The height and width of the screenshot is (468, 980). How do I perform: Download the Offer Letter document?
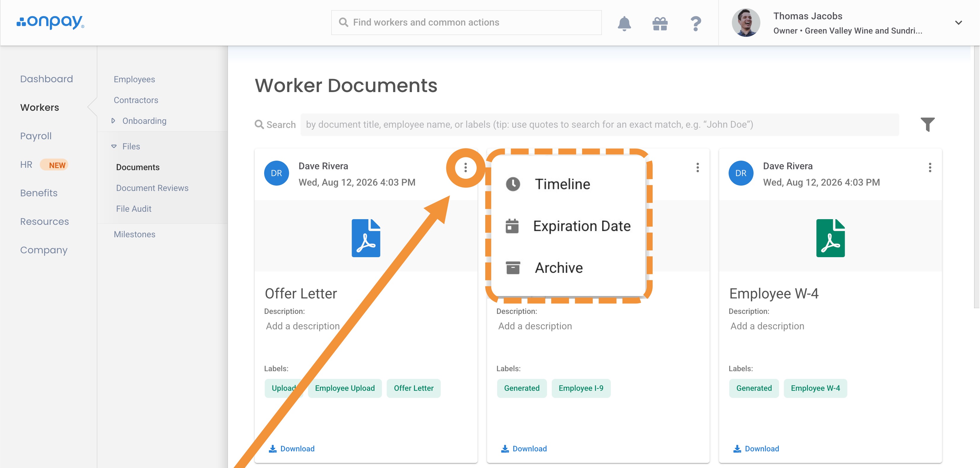point(291,449)
